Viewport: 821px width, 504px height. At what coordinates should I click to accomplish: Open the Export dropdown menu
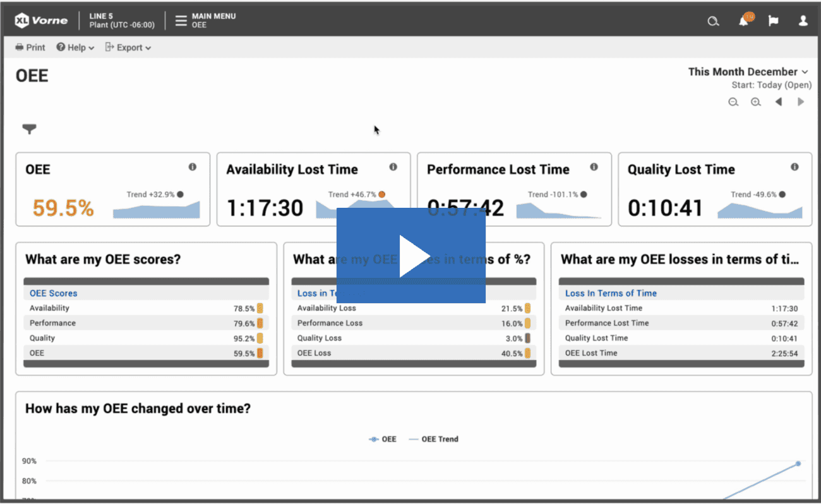coord(128,47)
